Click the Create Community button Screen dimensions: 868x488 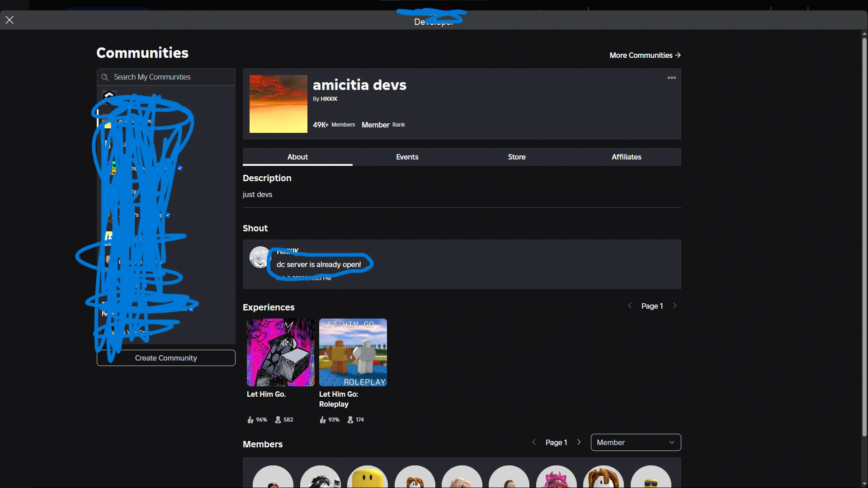(166, 358)
